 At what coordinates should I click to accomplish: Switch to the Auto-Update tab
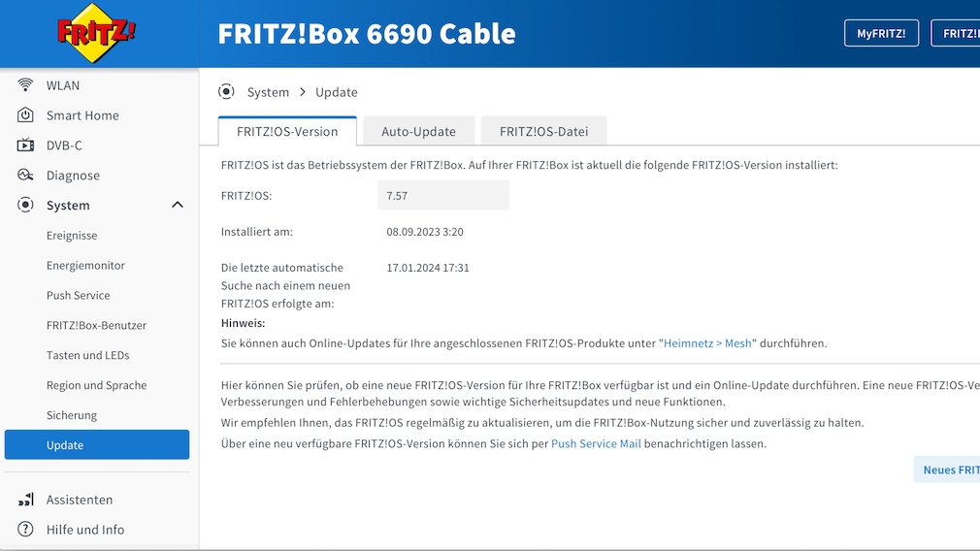[418, 132]
